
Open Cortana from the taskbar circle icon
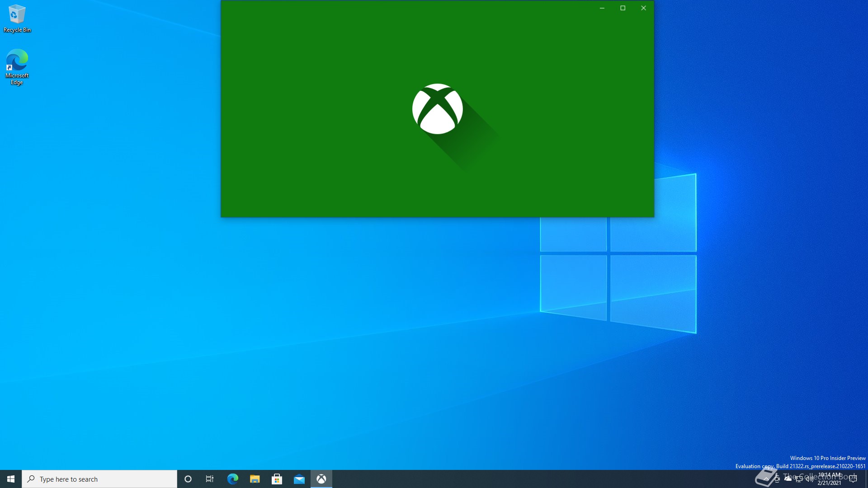(188, 479)
